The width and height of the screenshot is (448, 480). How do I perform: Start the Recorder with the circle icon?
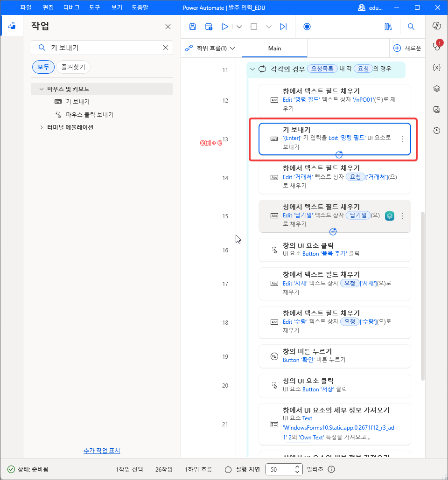[x=307, y=27]
